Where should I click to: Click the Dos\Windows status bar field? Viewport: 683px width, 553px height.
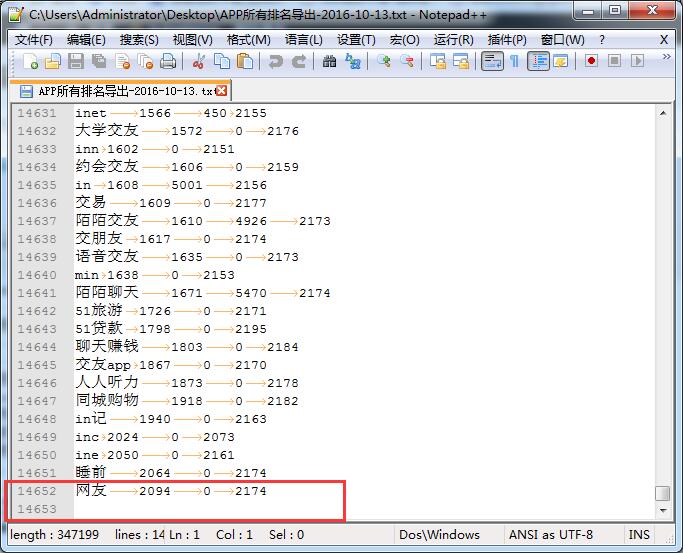click(439, 535)
